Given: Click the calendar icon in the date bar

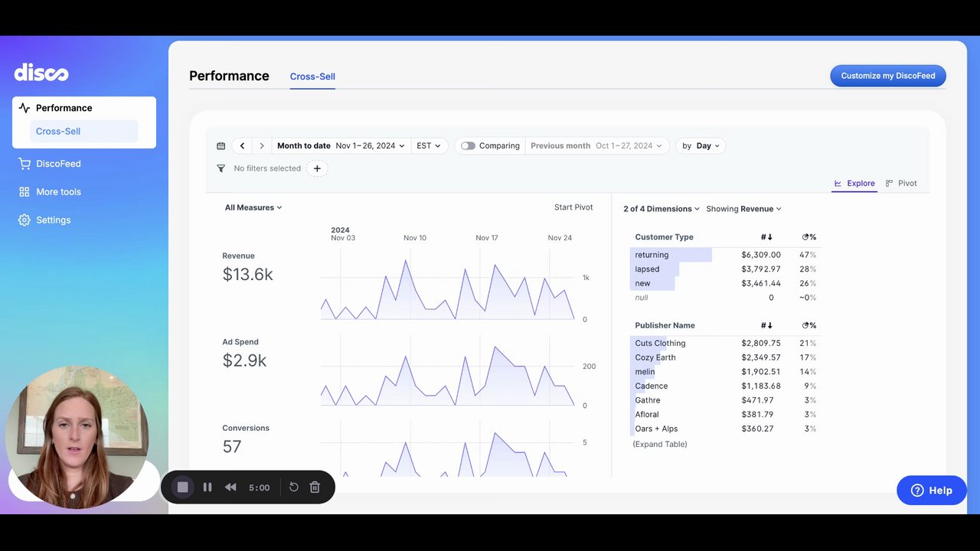Looking at the screenshot, I should tap(221, 146).
